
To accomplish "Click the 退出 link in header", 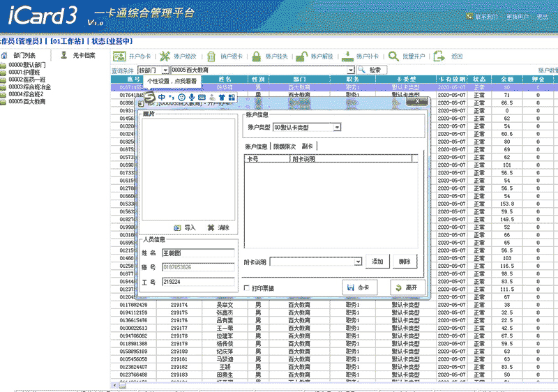I will pos(543,16).
